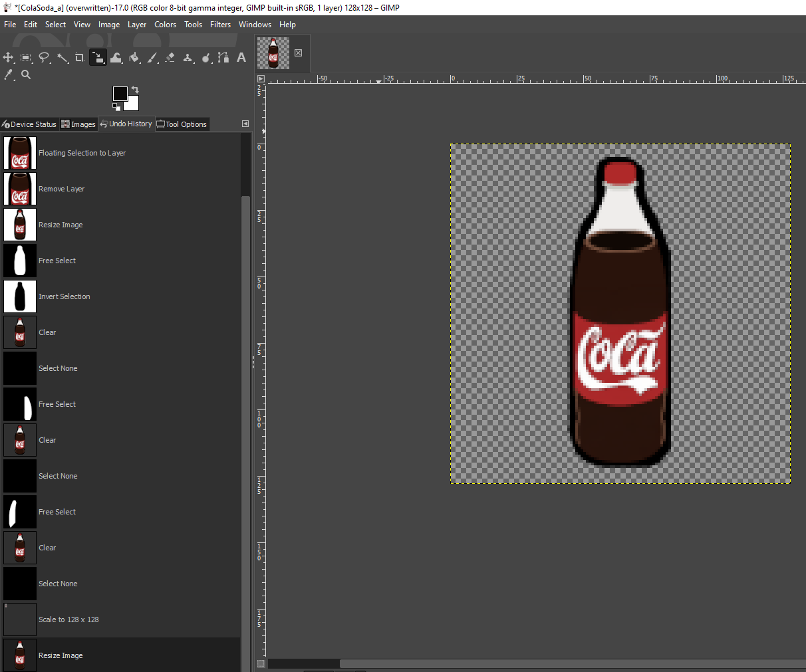Screen dimensions: 806x672
Task: Open the dock panel configuration menu
Action: point(245,124)
